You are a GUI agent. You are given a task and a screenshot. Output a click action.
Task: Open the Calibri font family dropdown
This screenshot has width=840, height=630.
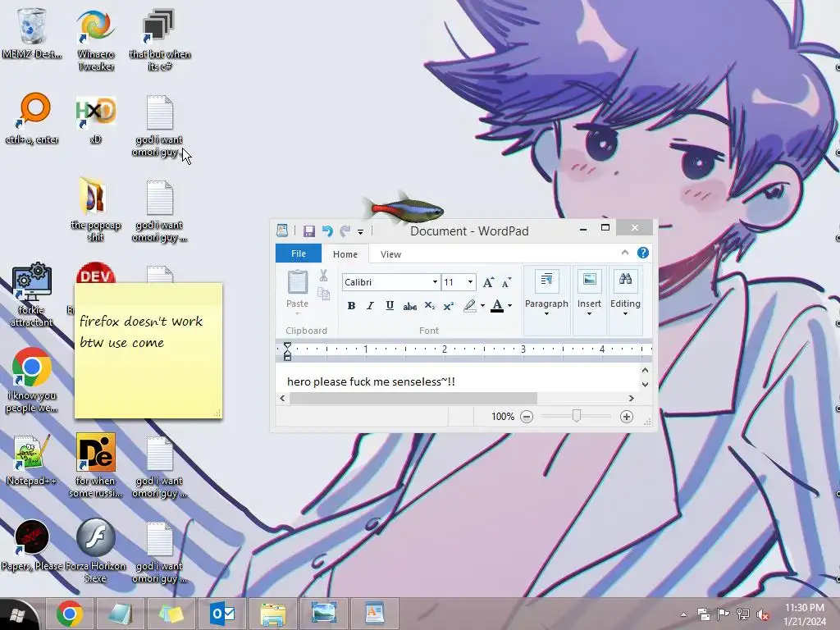pos(435,282)
